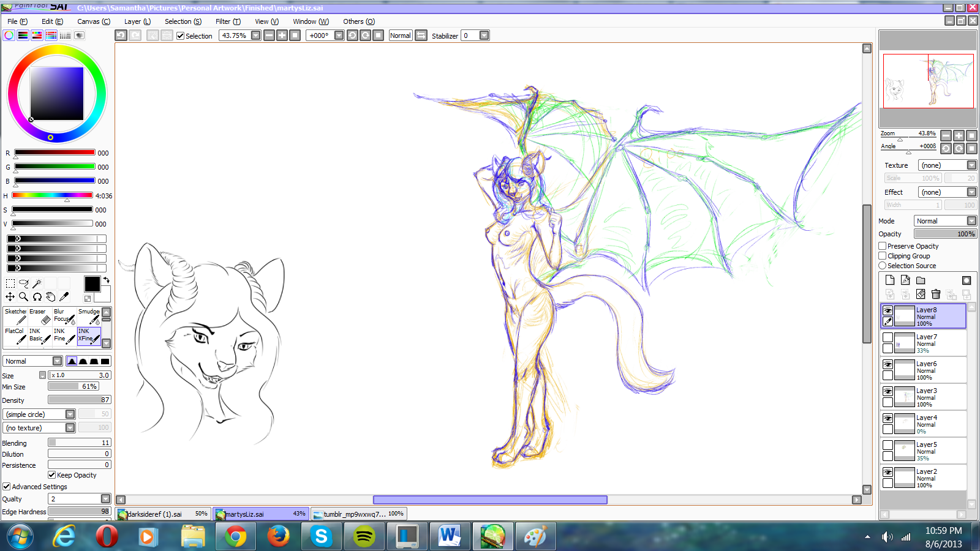Delete the layer with trash icon
This screenshot has width=980, height=551.
[x=936, y=294]
